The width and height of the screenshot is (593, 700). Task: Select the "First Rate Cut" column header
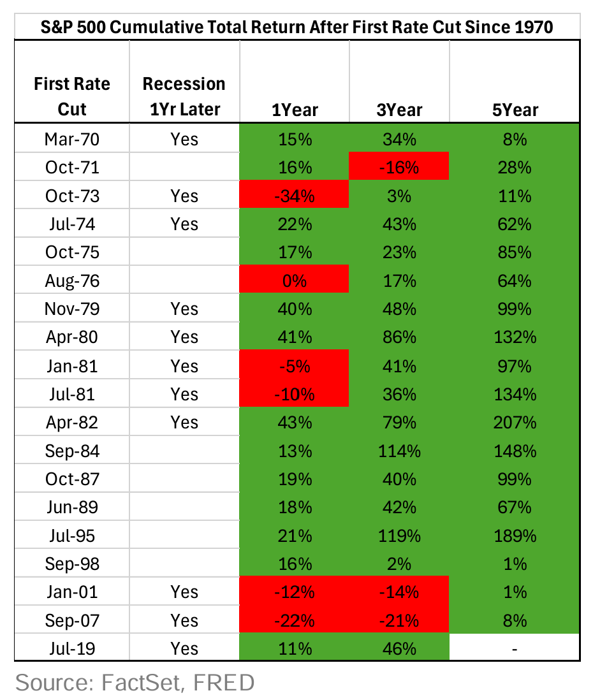click(71, 96)
